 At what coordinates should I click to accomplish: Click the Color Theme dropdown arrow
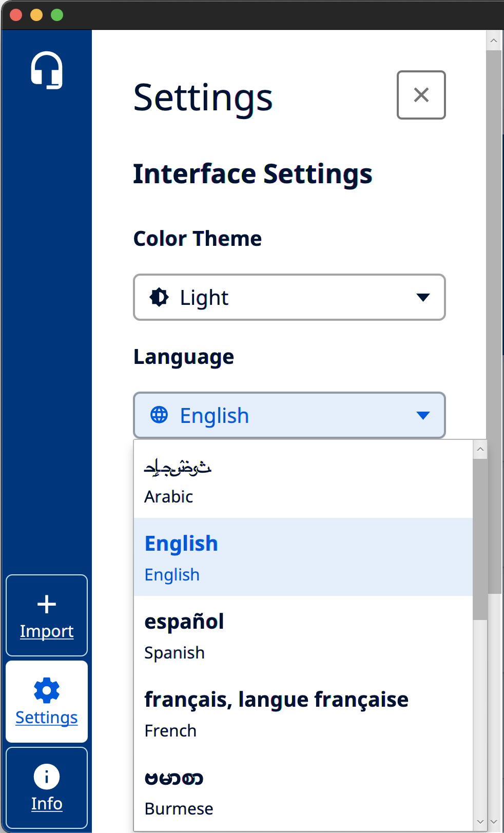click(423, 297)
